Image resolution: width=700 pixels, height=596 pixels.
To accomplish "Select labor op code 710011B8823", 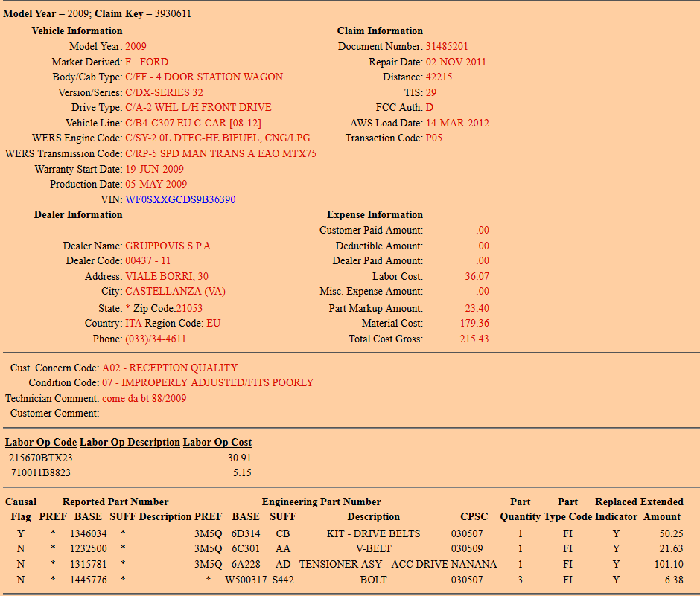I will pyautogui.click(x=41, y=472).
